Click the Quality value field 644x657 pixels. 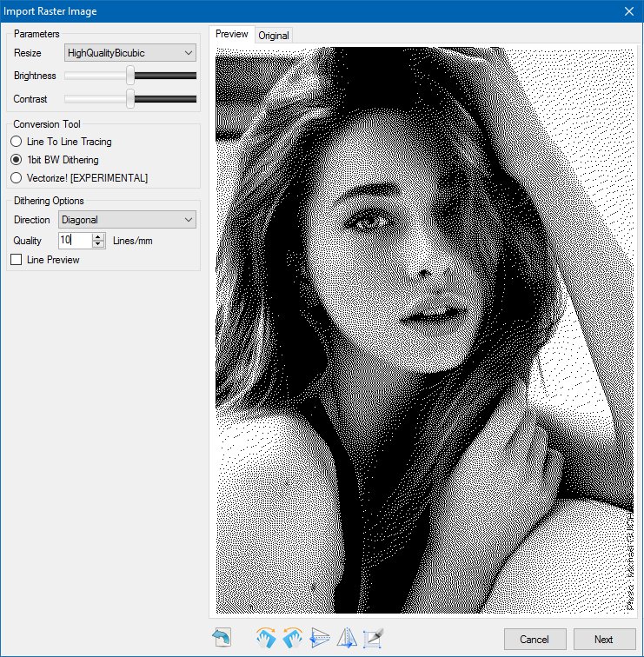click(x=75, y=240)
